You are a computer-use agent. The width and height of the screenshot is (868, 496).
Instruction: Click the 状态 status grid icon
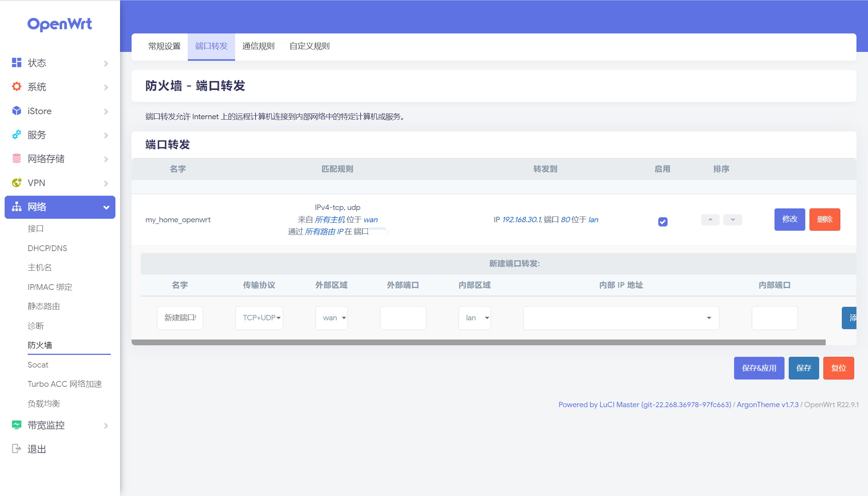click(17, 63)
